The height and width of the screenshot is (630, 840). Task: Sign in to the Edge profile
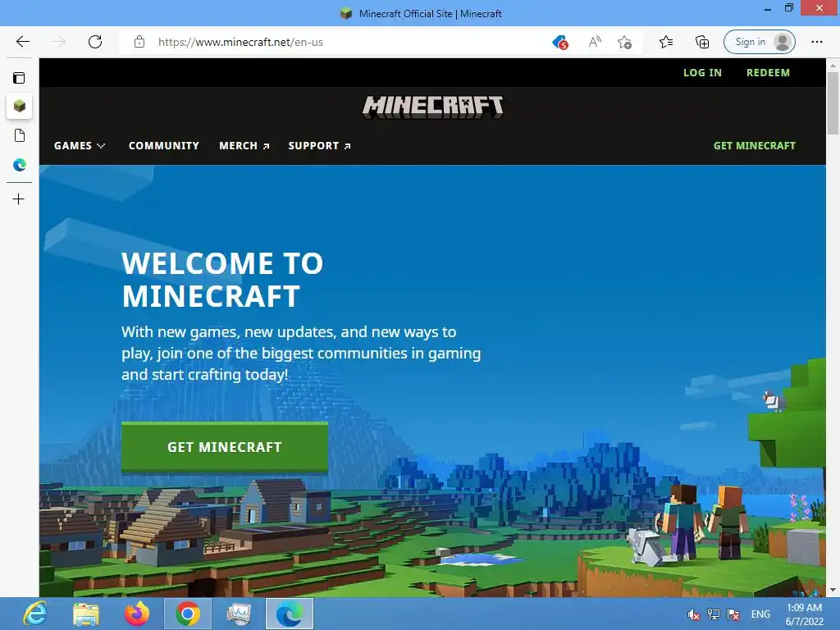(759, 42)
